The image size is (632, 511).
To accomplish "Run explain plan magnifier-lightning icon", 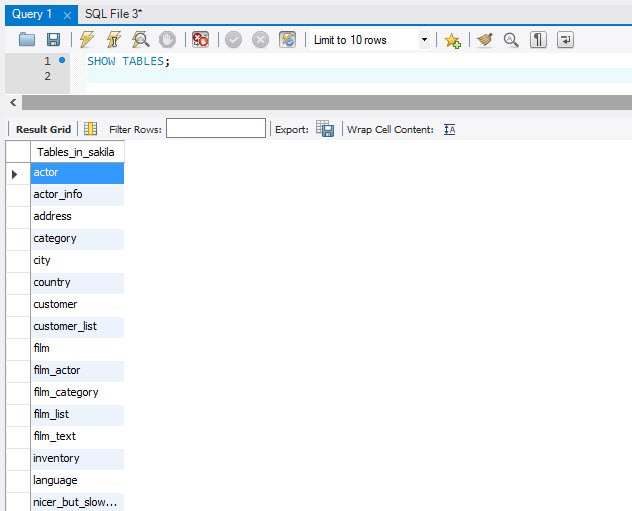I will pos(141,39).
